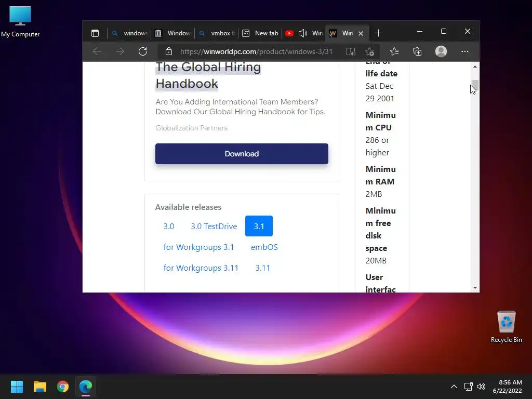Viewport: 532px width, 399px height.
Task: Minimize the Edge browser window
Action: pyautogui.click(x=420, y=31)
